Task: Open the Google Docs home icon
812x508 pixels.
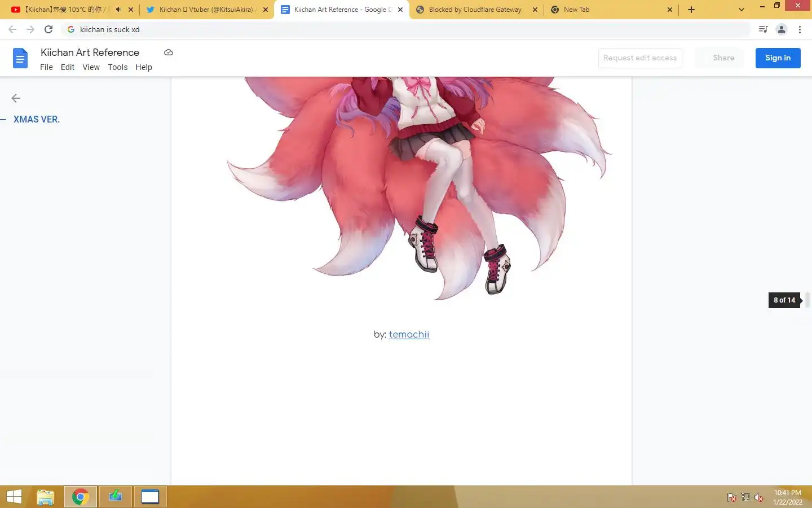Action: 20,58
